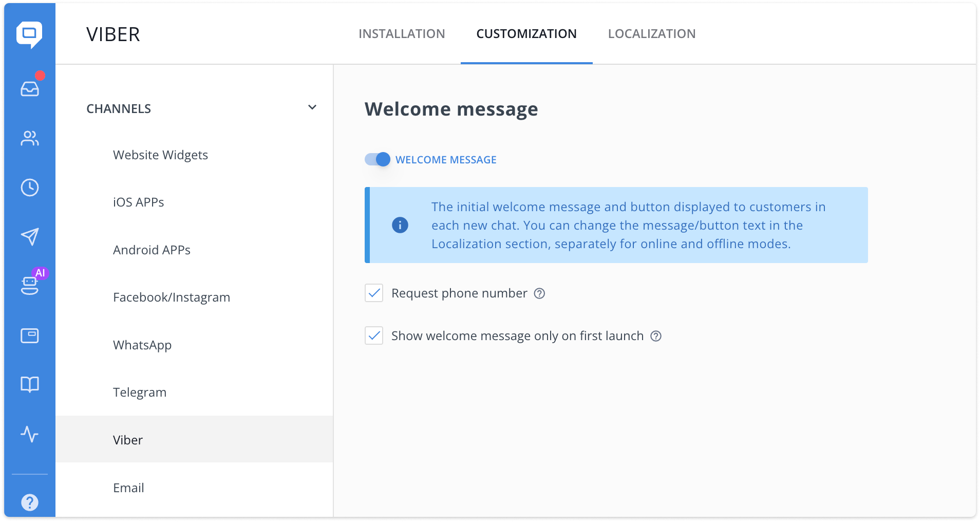Select the Telegram channel
The width and height of the screenshot is (980, 522).
[139, 392]
